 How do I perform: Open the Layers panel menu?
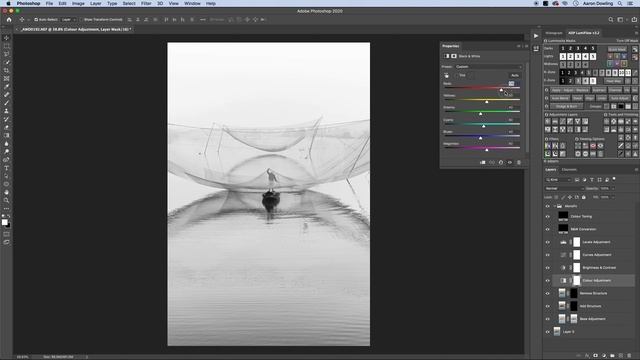pos(636,169)
